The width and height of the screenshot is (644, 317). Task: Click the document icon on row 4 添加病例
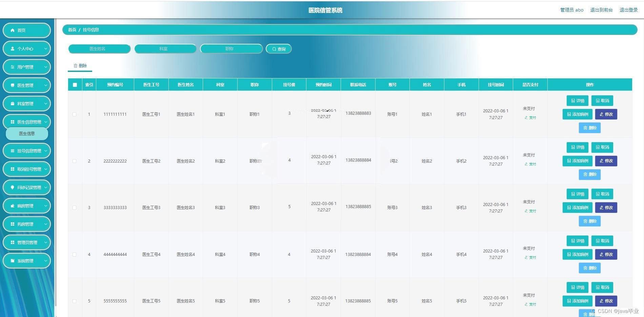569,254
